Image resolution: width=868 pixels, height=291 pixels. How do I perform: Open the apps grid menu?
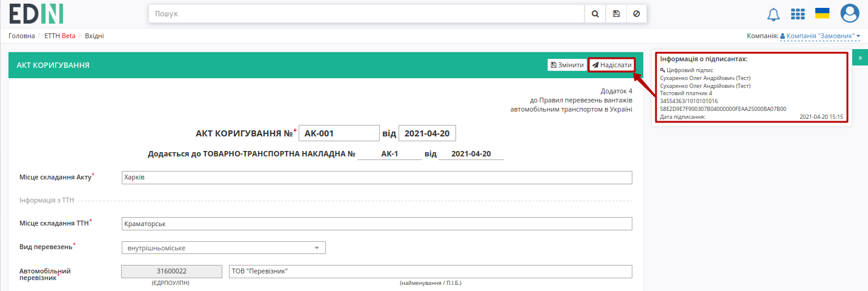[x=798, y=14]
